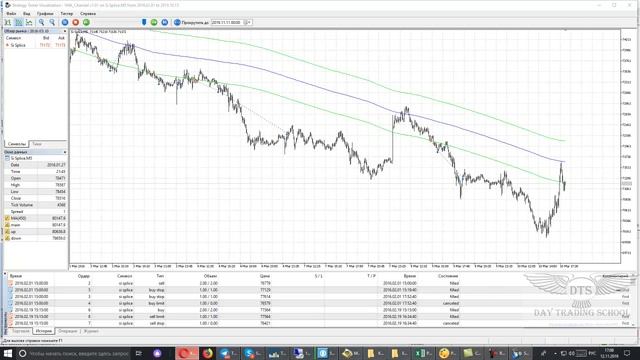Viewport: 640px width, 360px height.
Task: Sort history by Состояние column header
Action: coord(448,276)
